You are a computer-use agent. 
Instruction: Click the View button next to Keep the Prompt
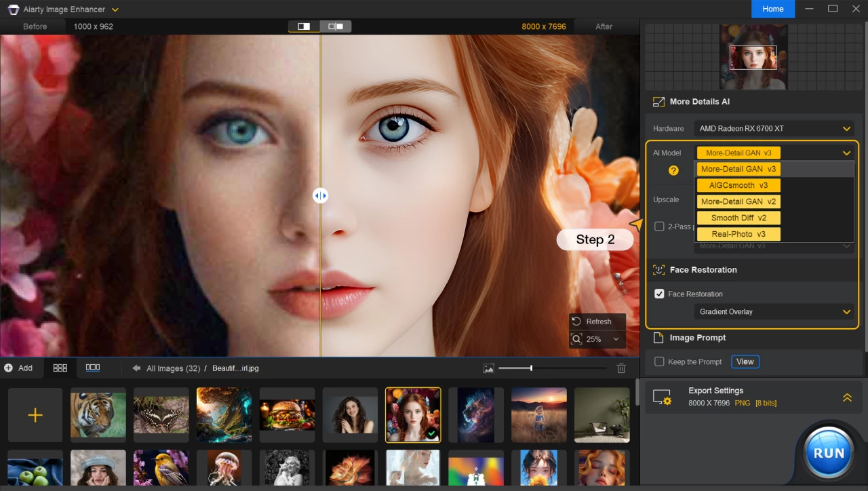(745, 361)
